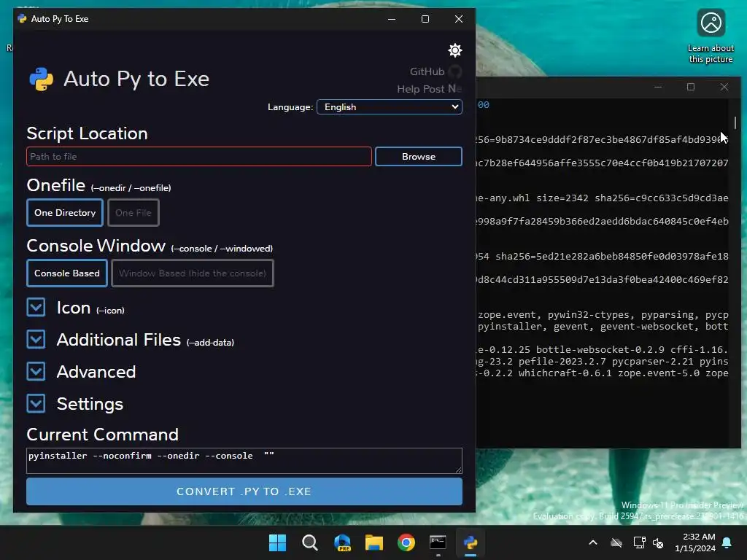
Task: Close the terminal window behind
Action: 724,87
